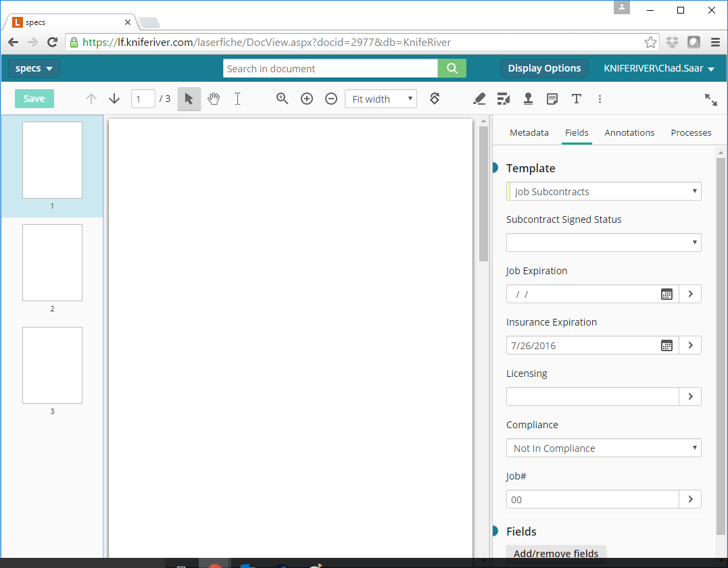
Task: Open KNIFERIVER\Chad.Saar user menu
Action: coord(659,68)
